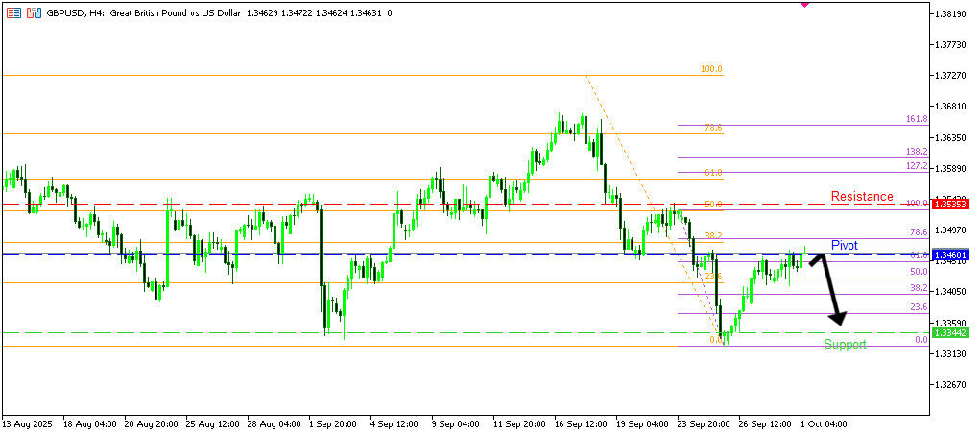980x435 pixels.
Task: Click the purple marker at the chart top edge
Action: pyautogui.click(x=804, y=4)
